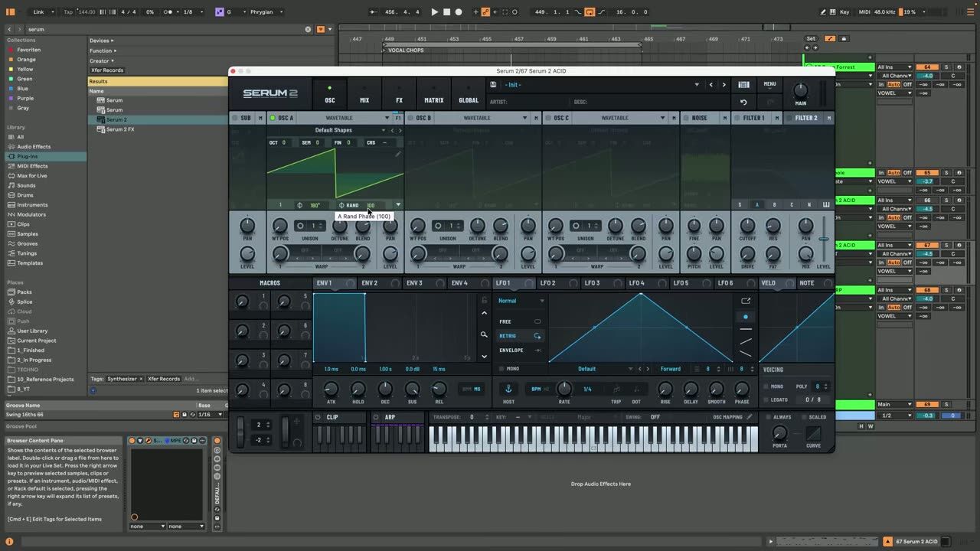This screenshot has height=551, width=980.
Task: Toggle the Voicing MONO checkbox
Action: (766, 386)
